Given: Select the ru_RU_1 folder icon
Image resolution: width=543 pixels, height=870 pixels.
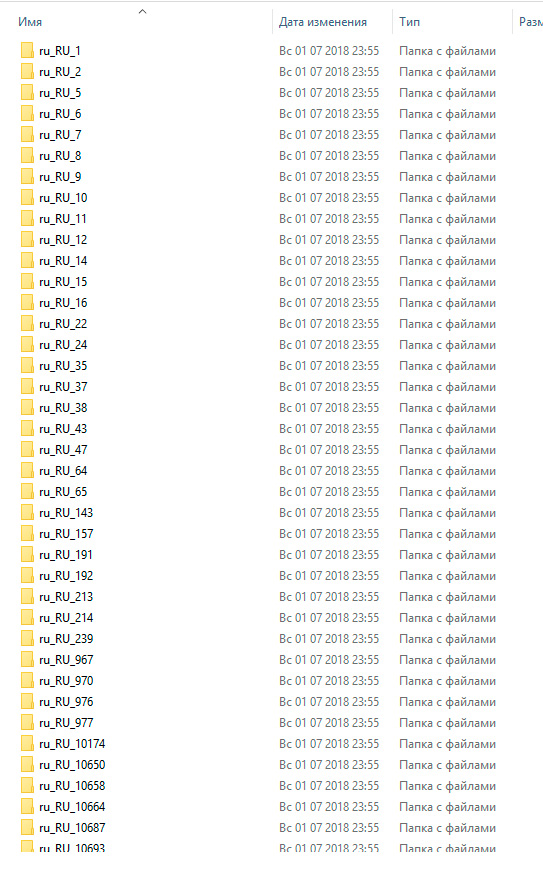Looking at the screenshot, I should 27,50.
